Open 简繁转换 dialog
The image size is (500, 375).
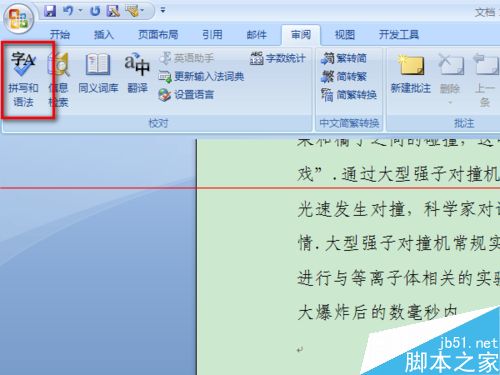[349, 95]
